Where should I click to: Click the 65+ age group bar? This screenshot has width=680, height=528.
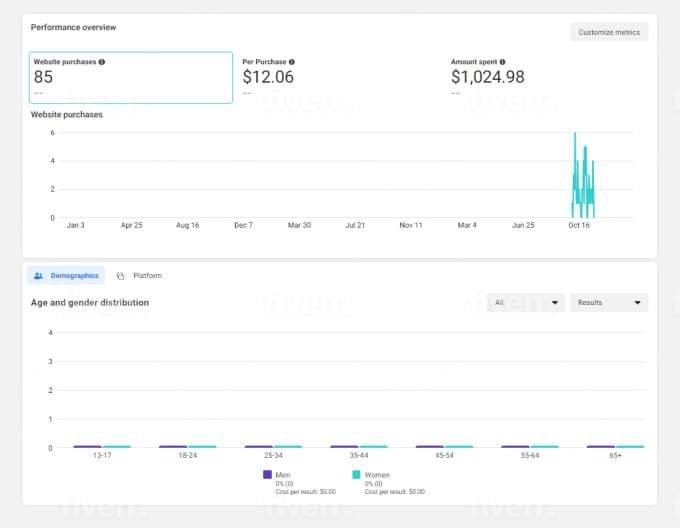pos(615,446)
